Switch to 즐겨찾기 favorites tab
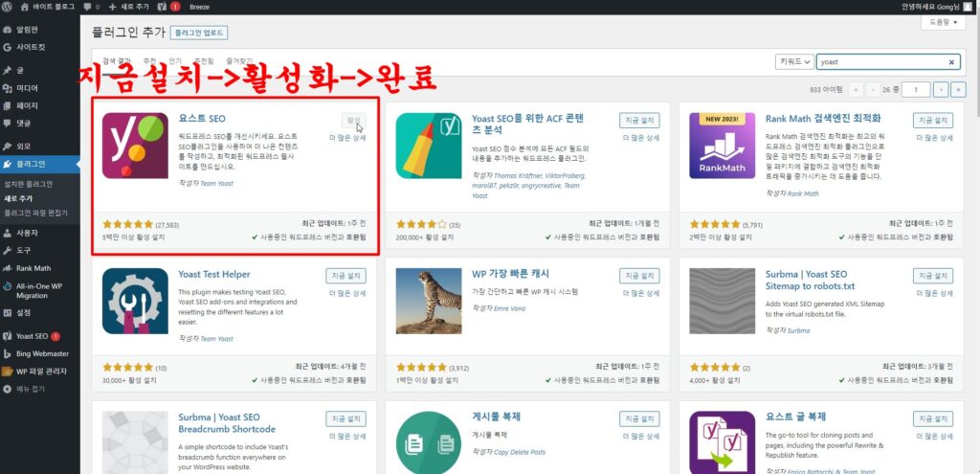Image resolution: width=980 pixels, height=474 pixels. [238, 60]
